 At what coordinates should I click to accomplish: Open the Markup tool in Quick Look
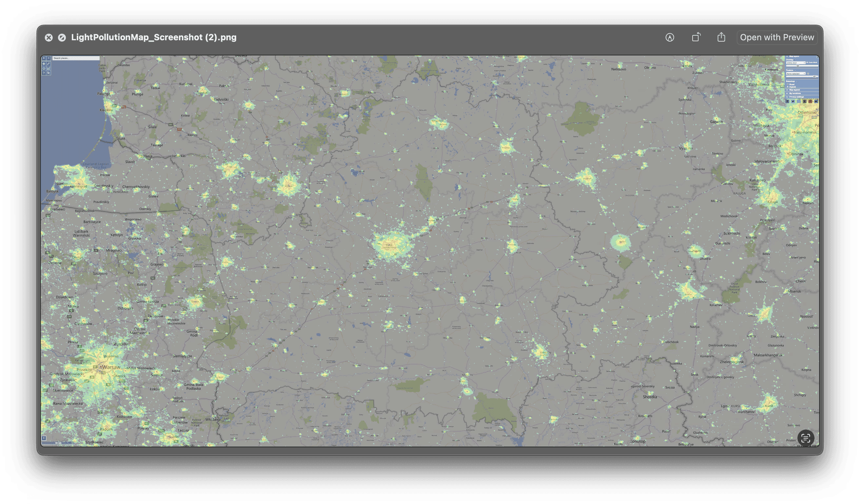tap(670, 37)
